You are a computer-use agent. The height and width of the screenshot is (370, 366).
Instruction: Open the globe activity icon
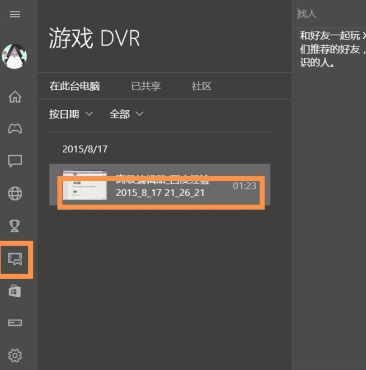pos(15,193)
